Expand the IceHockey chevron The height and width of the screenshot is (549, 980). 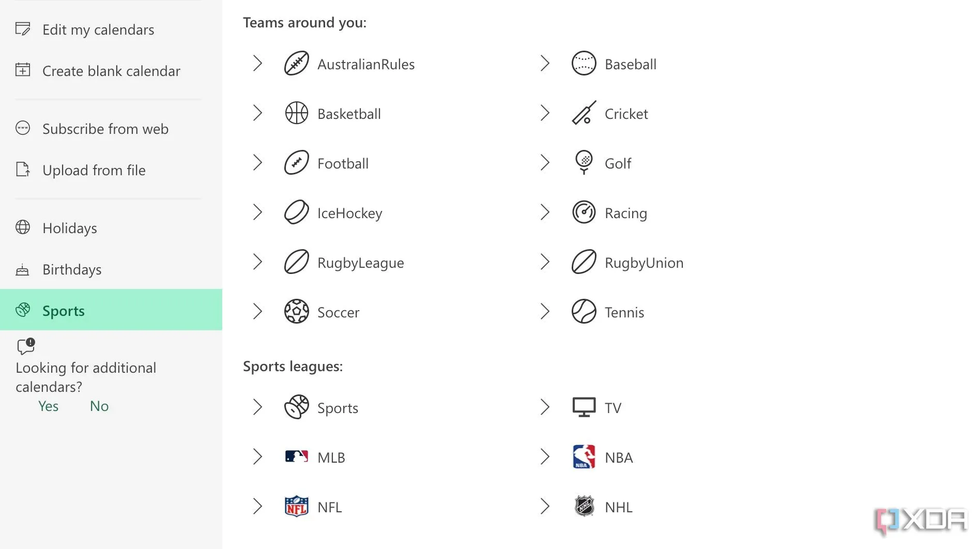(257, 212)
